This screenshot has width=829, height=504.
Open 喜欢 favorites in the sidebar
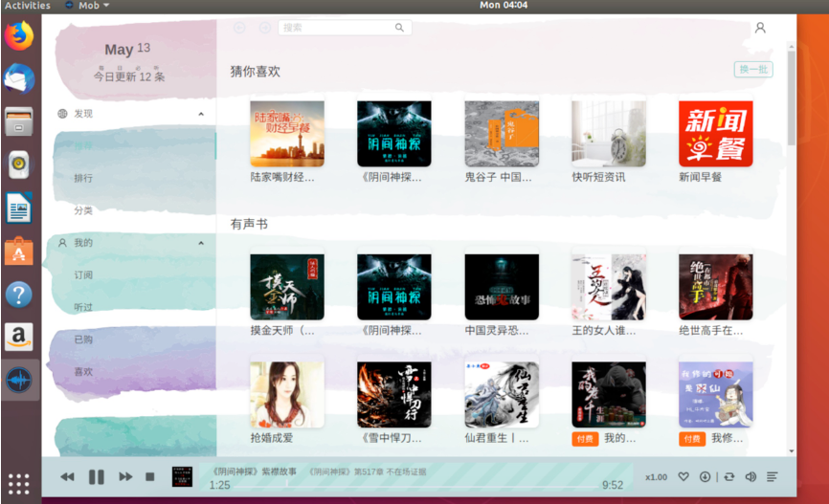tap(83, 371)
